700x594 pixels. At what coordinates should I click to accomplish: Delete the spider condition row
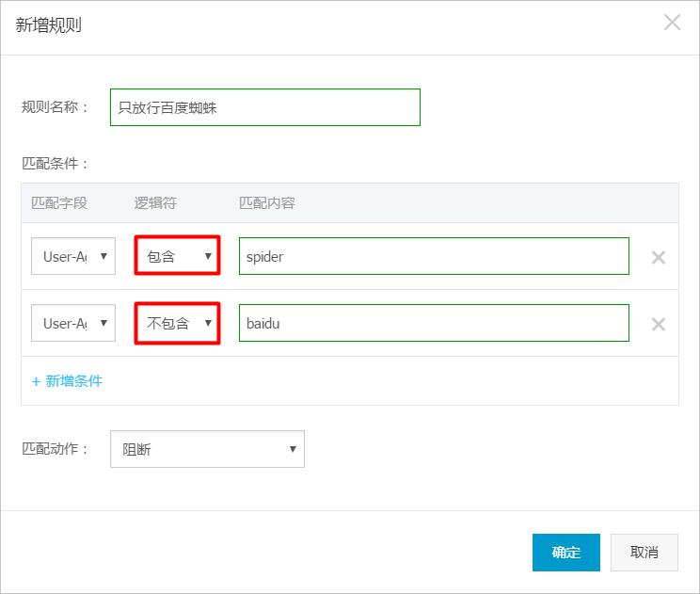click(x=659, y=257)
